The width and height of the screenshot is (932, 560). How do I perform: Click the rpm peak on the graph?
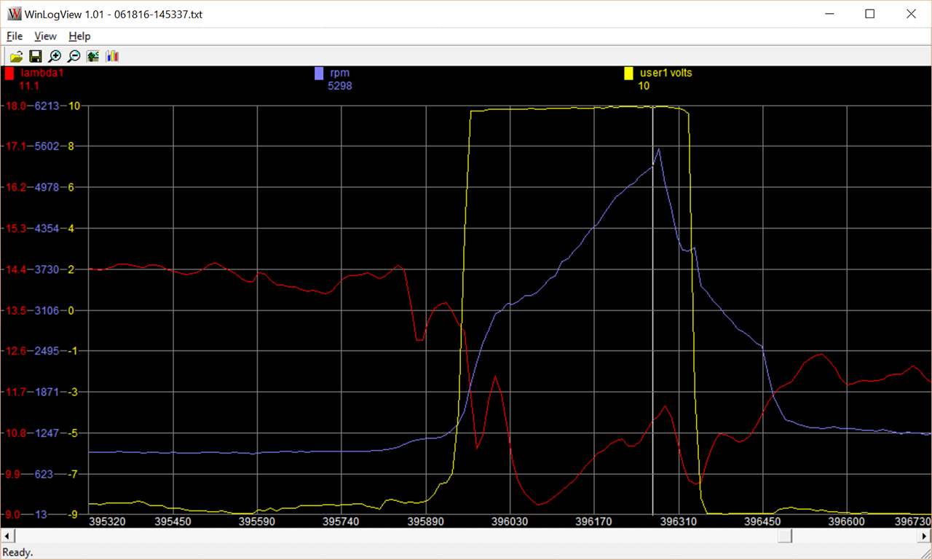click(659, 149)
